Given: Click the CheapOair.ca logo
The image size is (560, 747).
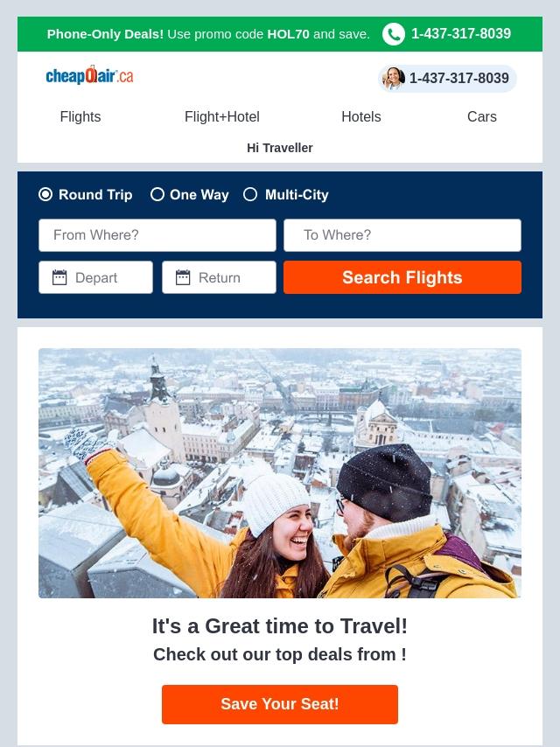Looking at the screenshot, I should (x=89, y=75).
